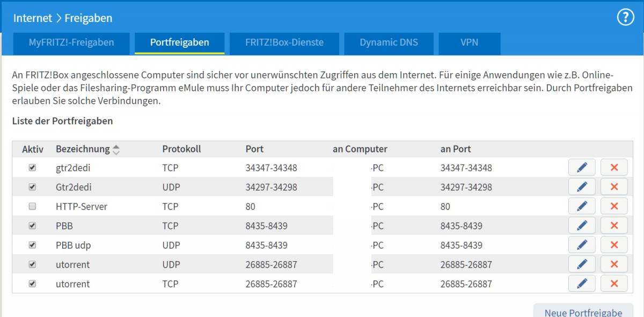The width and height of the screenshot is (644, 317).
Task: Open the help question mark icon
Action: point(625,18)
